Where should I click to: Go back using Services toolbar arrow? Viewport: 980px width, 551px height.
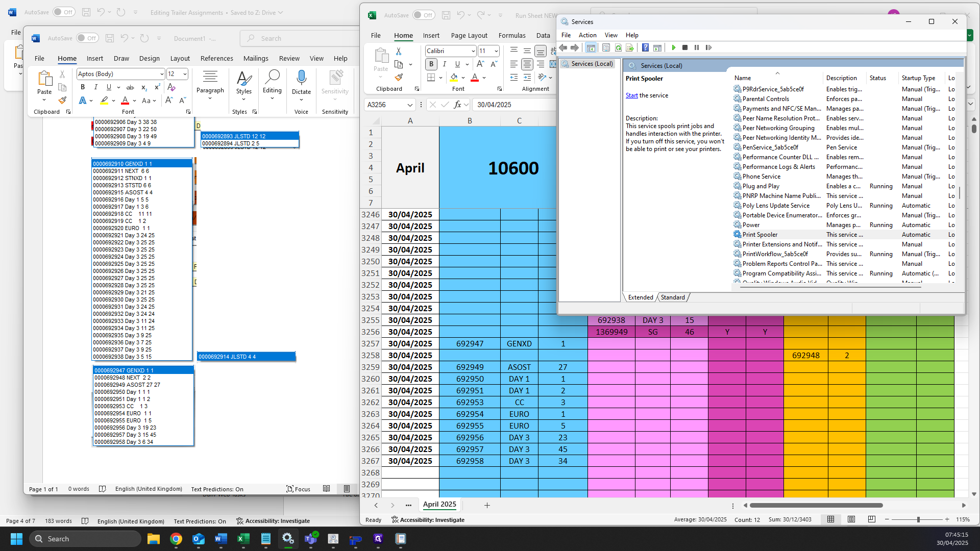point(563,47)
